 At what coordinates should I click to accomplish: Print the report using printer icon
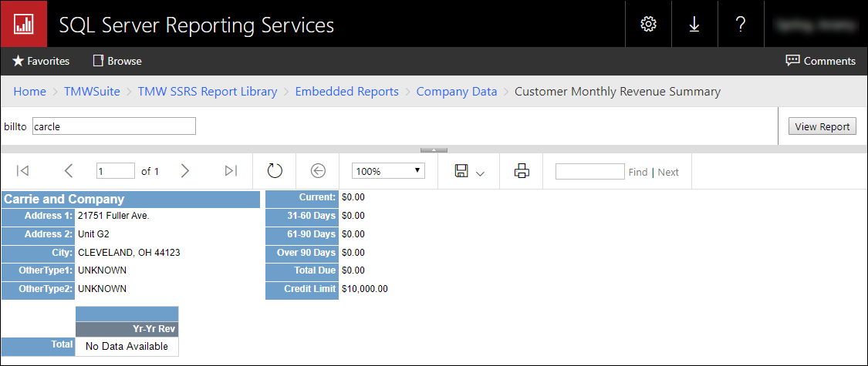(522, 171)
